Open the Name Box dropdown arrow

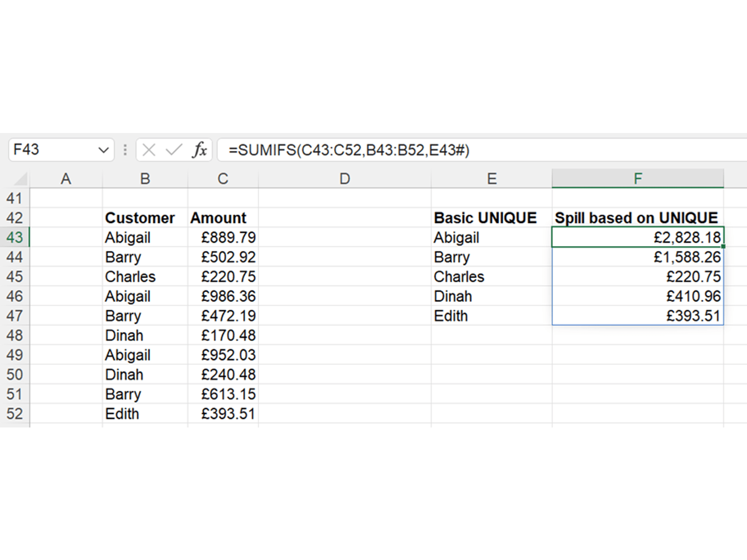coord(103,150)
